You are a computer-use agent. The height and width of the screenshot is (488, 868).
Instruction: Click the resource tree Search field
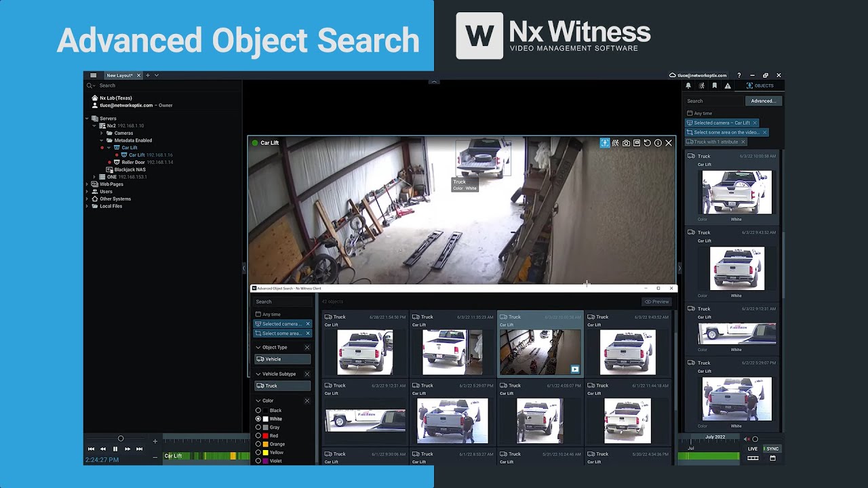click(x=163, y=85)
